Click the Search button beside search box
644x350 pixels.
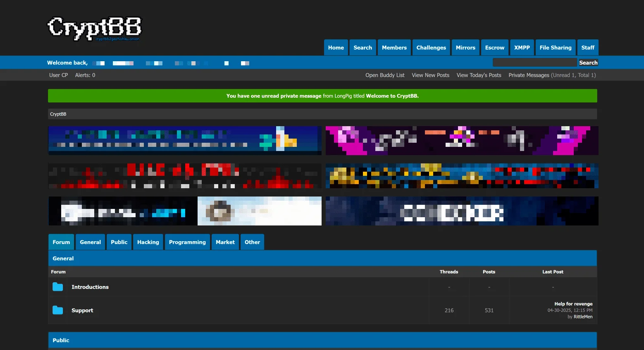coord(588,62)
